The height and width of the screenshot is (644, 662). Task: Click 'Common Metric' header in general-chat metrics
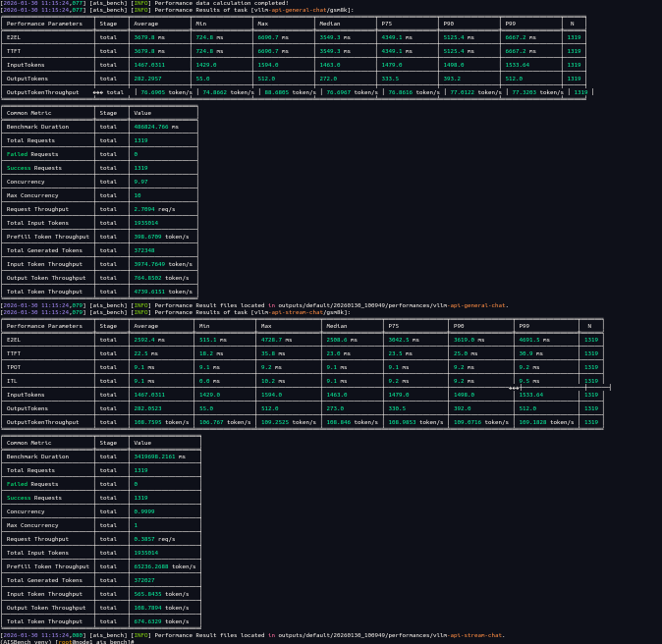[x=28, y=113]
